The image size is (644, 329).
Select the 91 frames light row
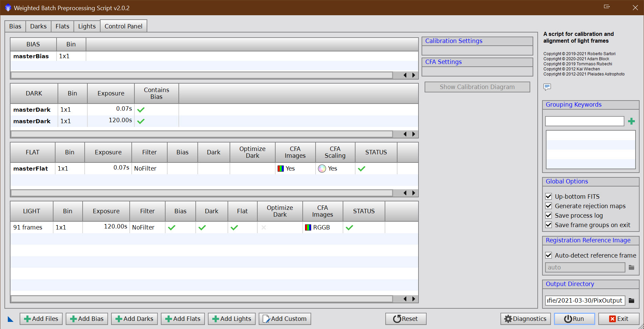tap(214, 227)
